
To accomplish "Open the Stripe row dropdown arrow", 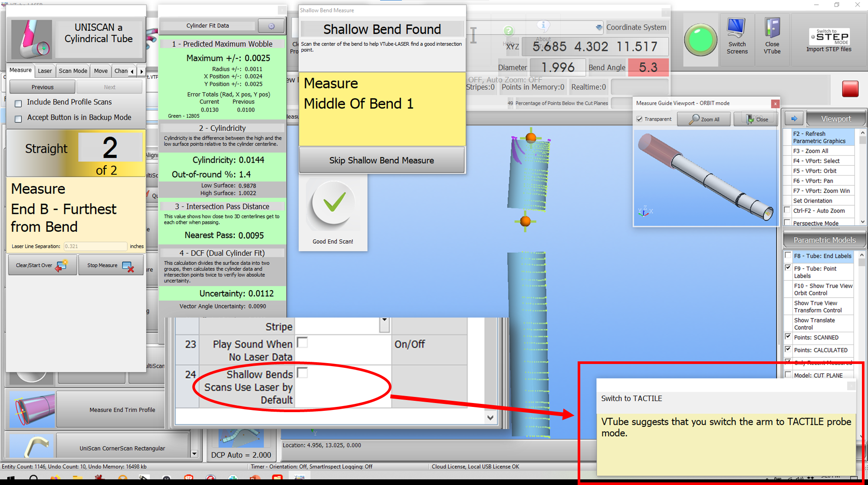I will [x=384, y=325].
